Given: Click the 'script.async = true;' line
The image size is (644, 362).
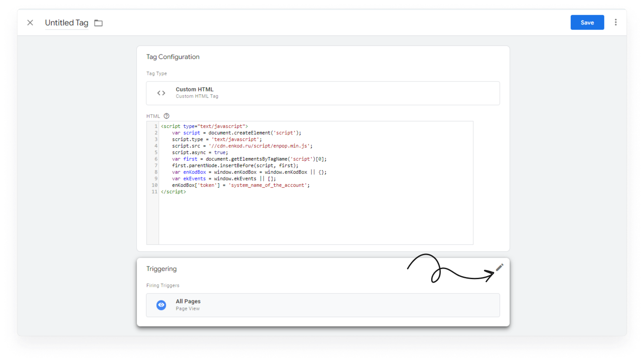Looking at the screenshot, I should [200, 152].
